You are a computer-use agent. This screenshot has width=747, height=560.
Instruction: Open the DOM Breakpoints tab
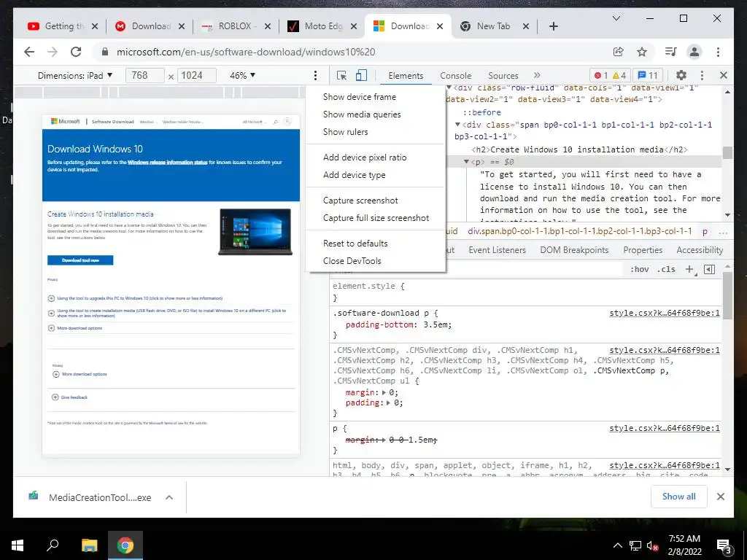[x=574, y=250]
